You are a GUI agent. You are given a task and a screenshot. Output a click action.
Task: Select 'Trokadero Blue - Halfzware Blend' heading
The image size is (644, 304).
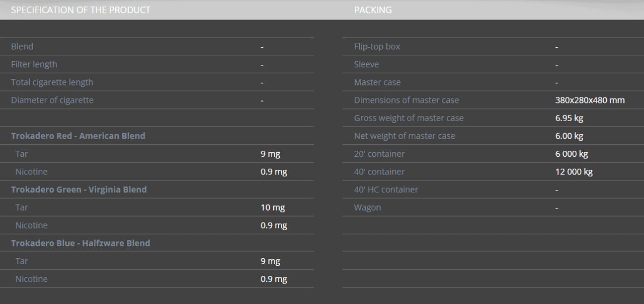tap(80, 243)
